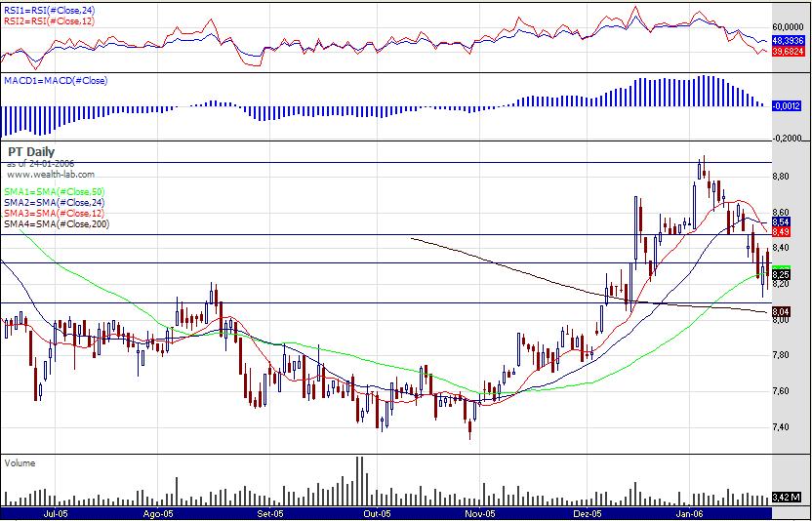Click the 39,6824 RSI value tag

(x=788, y=52)
